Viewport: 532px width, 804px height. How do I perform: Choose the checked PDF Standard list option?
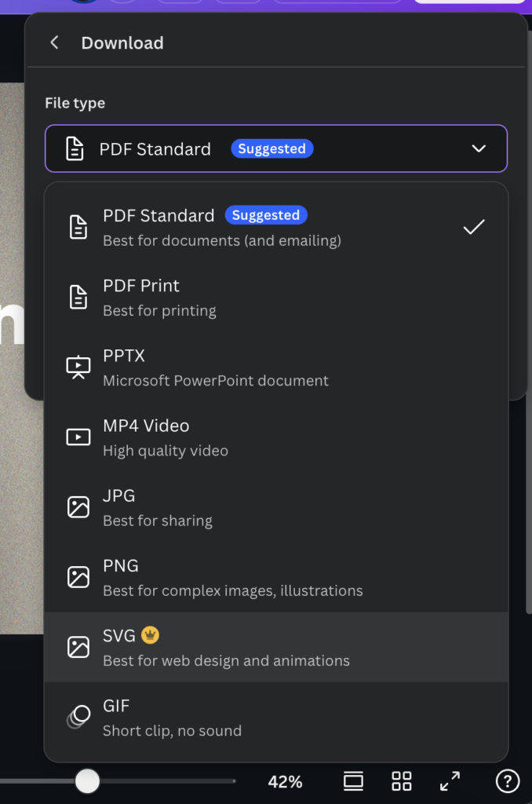point(275,227)
